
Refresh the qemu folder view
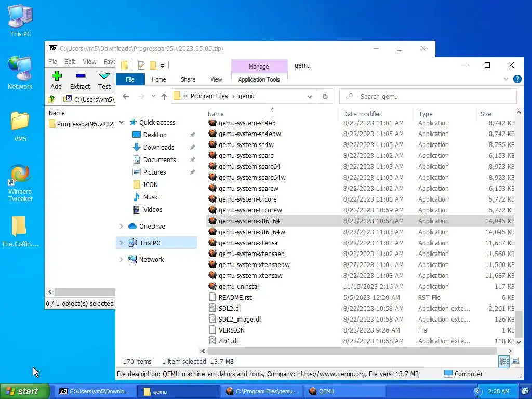tap(325, 96)
